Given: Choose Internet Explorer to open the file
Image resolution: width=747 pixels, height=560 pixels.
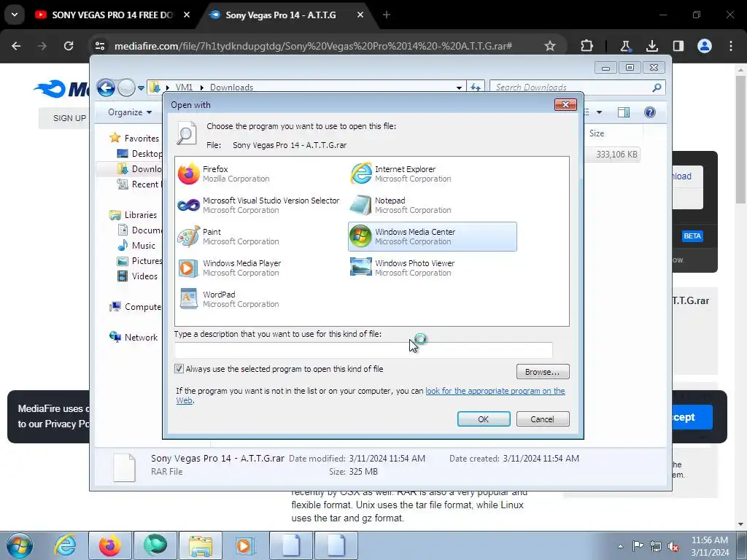Looking at the screenshot, I should (x=401, y=174).
